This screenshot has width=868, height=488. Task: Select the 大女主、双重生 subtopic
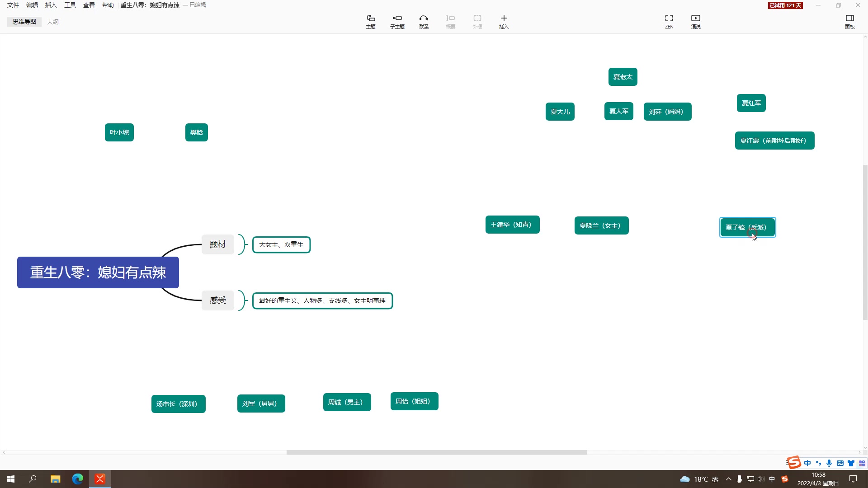(x=281, y=245)
